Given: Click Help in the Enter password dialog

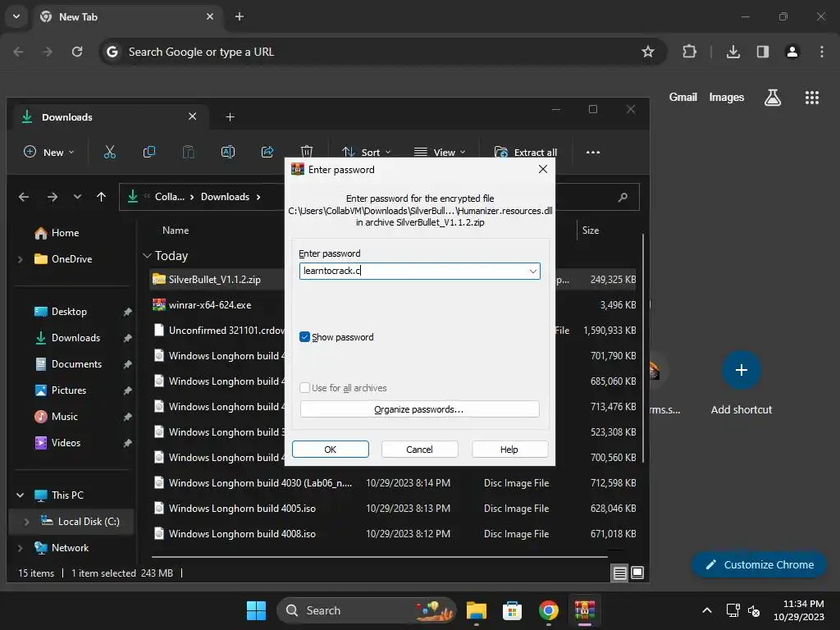Looking at the screenshot, I should click(509, 450).
